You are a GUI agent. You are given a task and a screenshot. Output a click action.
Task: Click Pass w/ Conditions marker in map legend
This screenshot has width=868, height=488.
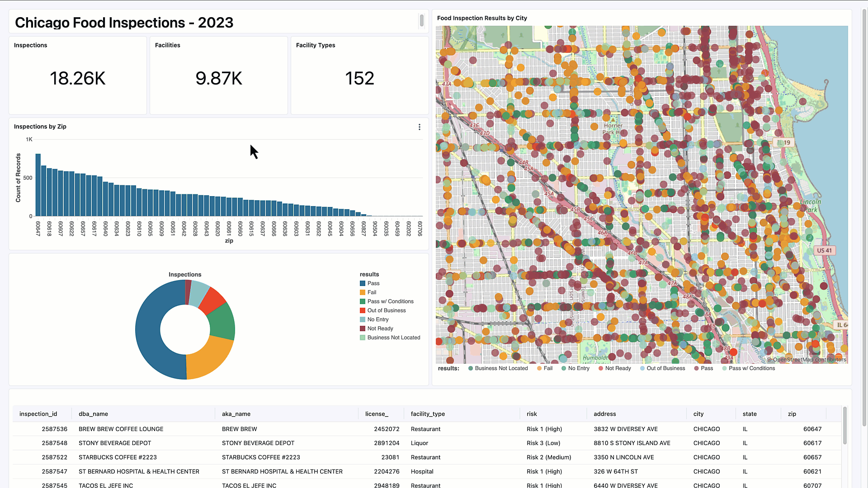(725, 368)
